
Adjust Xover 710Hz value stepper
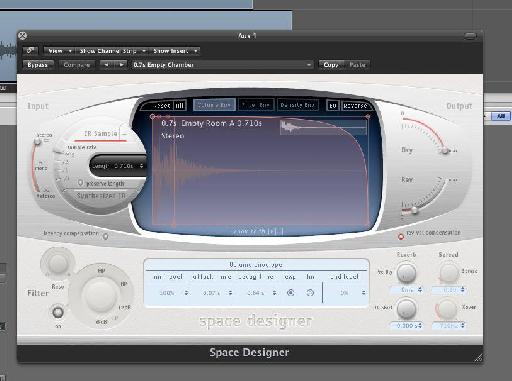462,325
